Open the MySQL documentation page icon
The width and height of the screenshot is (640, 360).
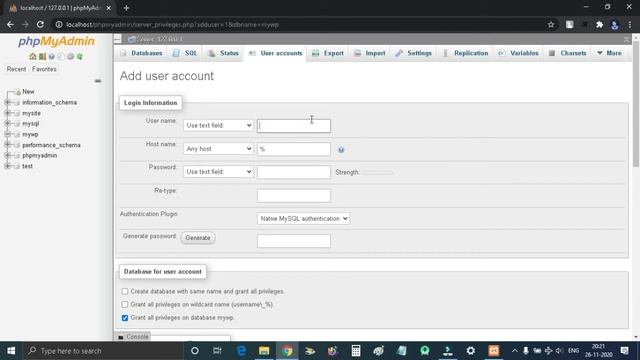point(61,56)
